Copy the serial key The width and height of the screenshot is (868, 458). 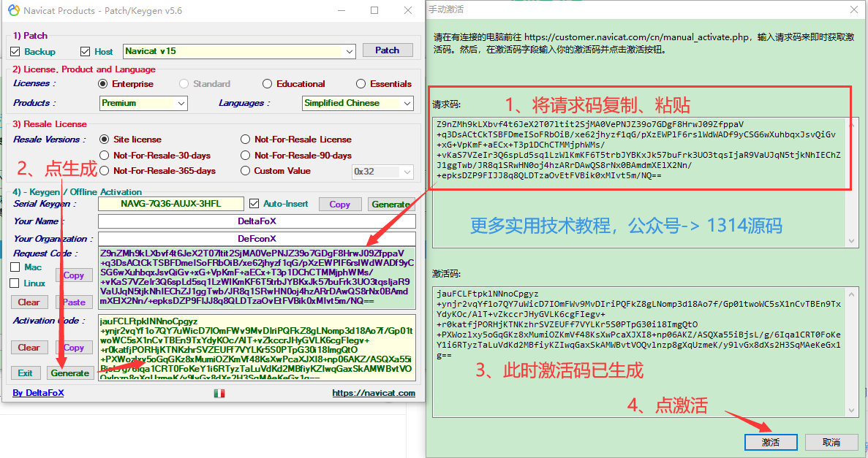pos(340,204)
